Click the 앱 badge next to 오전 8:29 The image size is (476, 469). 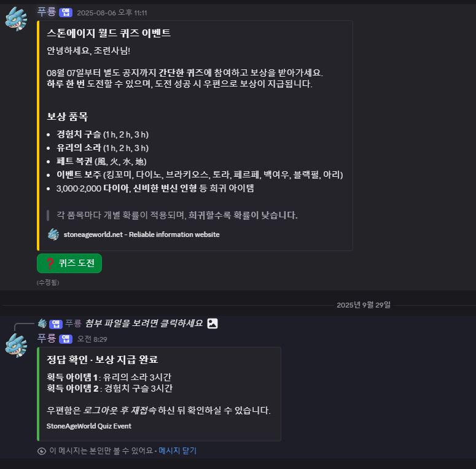tap(66, 339)
